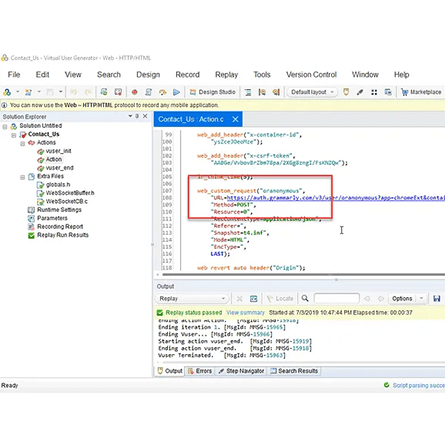Image resolution: width=445 pixels, height=445 pixels.
Task: Click the auth.grammarly.com URL link in code
Action: pos(336,198)
